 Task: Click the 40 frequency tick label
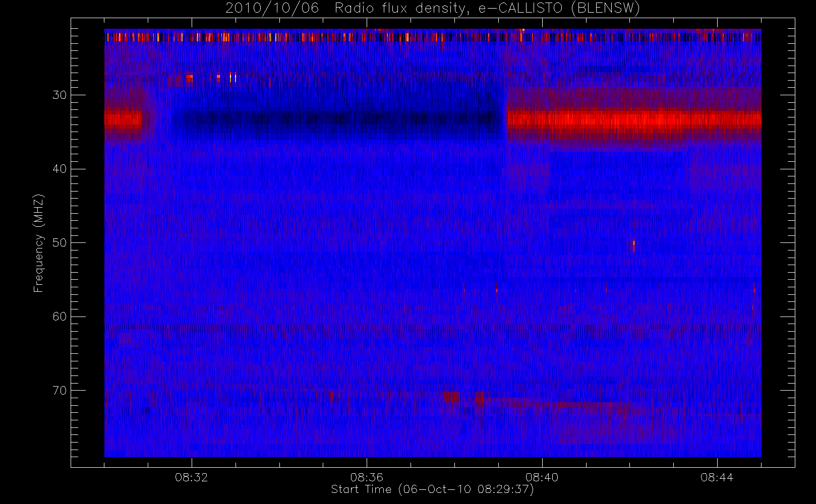point(60,169)
